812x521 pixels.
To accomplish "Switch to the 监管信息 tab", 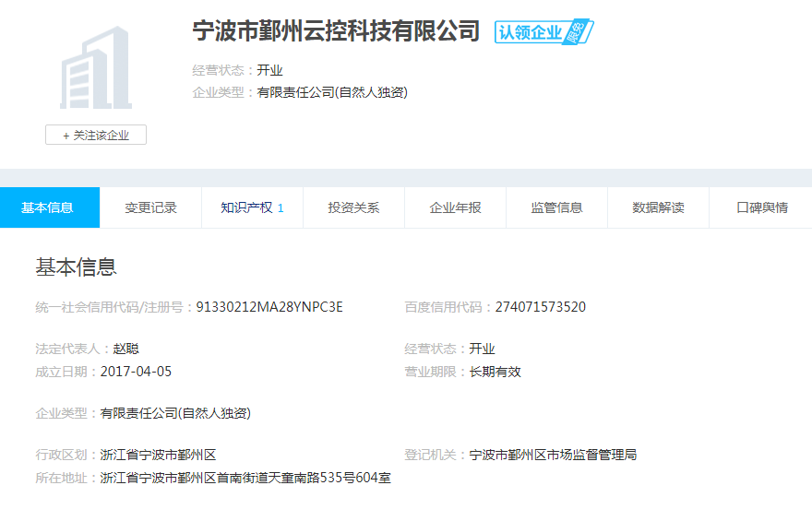I will (556, 207).
